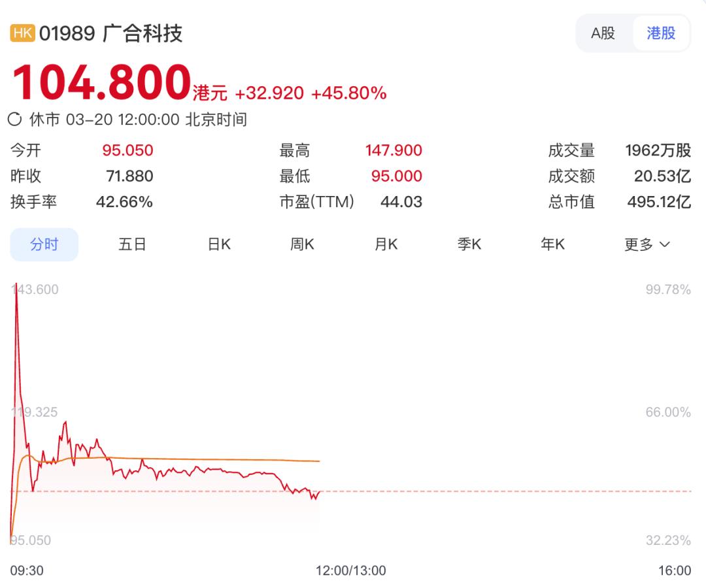The height and width of the screenshot is (588, 706).
Task: Click the chevron next to 更多
Action: [x=665, y=245]
